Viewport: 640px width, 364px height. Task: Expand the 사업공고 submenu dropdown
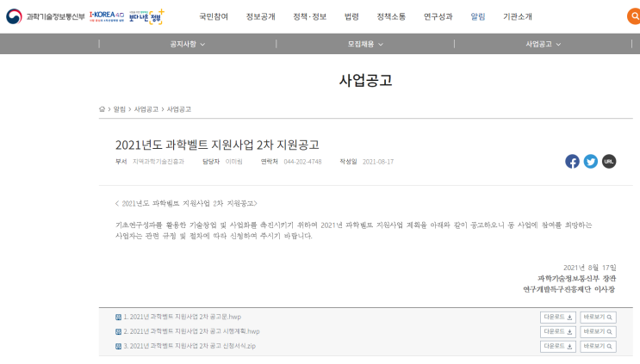(x=544, y=44)
